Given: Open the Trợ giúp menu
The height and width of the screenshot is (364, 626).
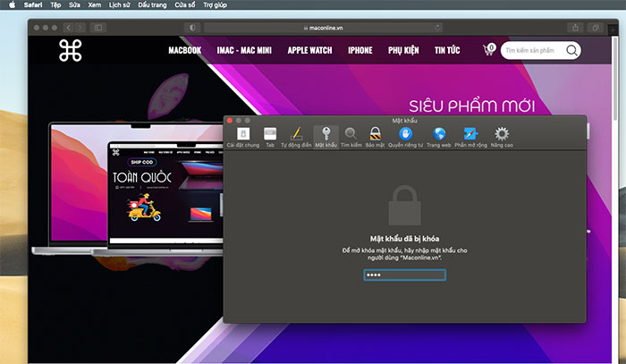Looking at the screenshot, I should click(215, 4).
